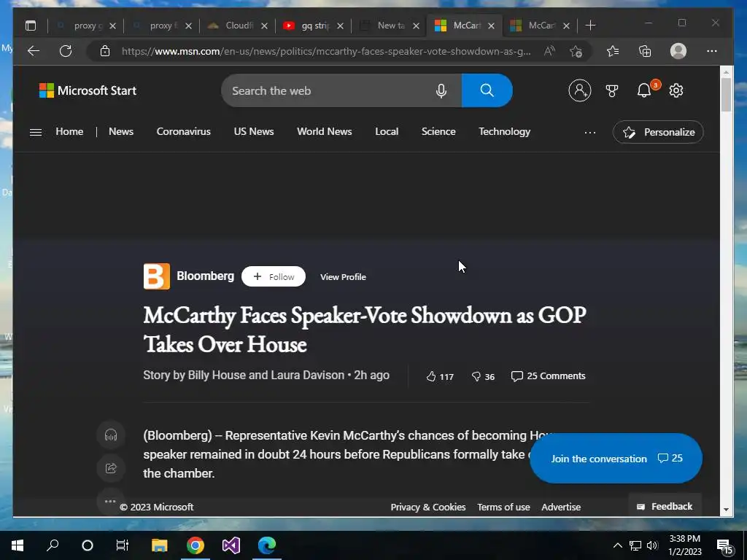Open the World News section

point(325,132)
